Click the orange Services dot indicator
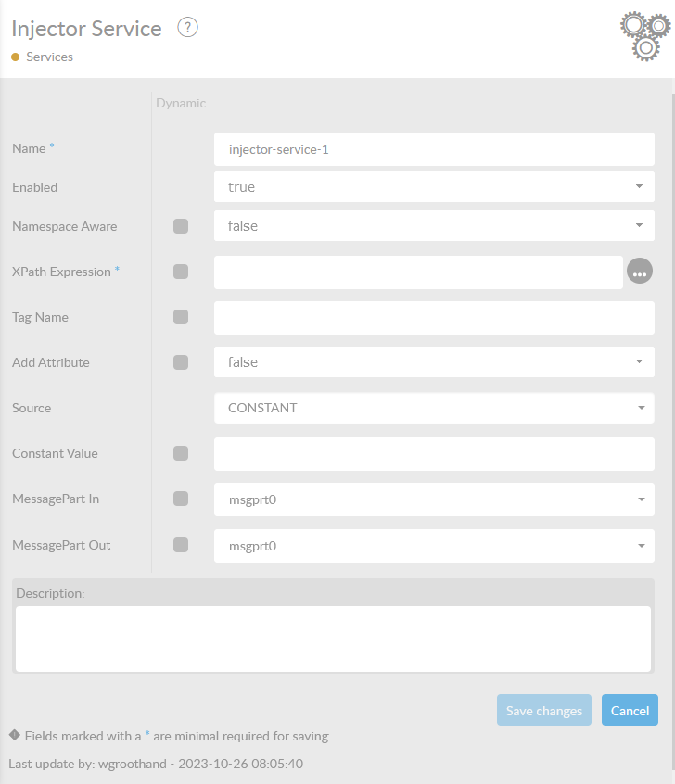The height and width of the screenshot is (784, 675). click(x=16, y=57)
